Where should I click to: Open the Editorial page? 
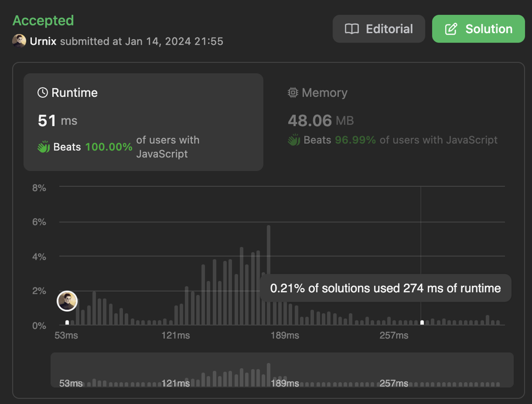coord(378,29)
